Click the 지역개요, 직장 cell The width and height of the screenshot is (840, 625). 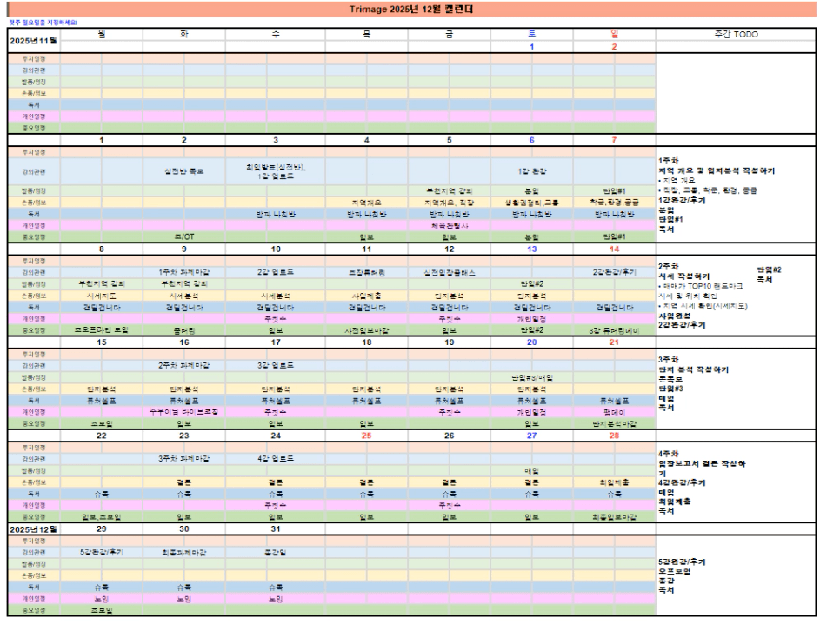click(450, 203)
